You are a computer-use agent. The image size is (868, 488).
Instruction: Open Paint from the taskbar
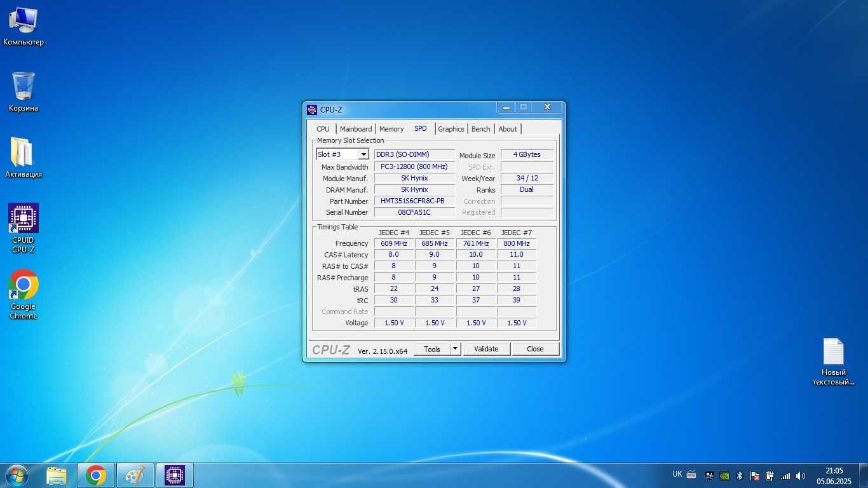[135, 475]
